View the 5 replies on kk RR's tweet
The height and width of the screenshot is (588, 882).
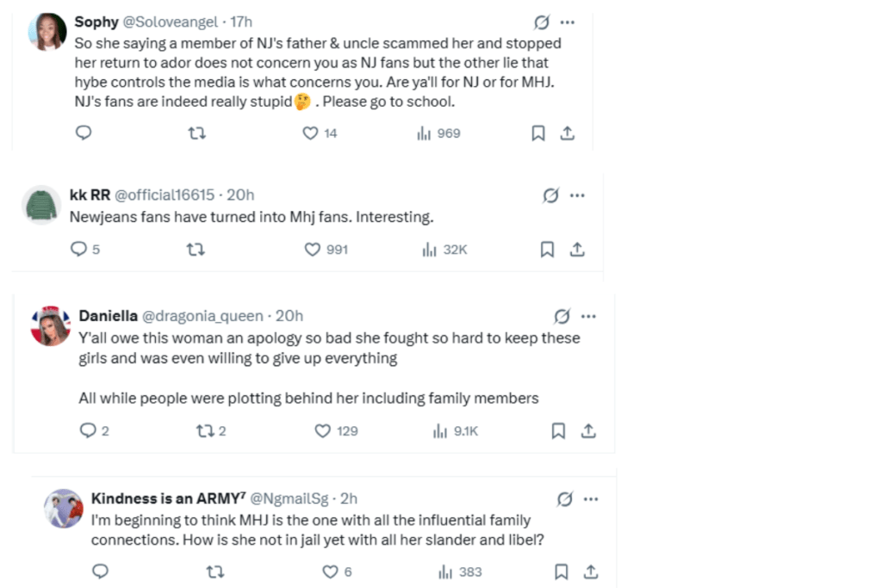click(84, 249)
